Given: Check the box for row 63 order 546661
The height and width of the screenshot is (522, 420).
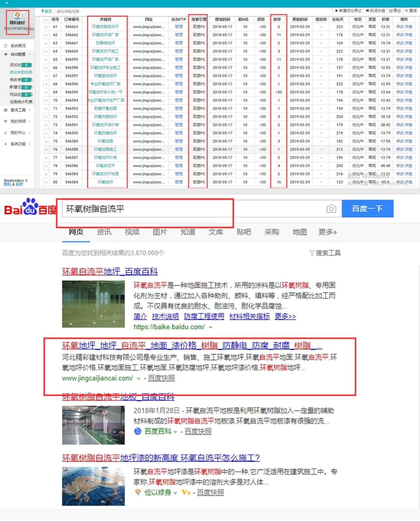Looking at the screenshot, I should pyautogui.click(x=46, y=43).
